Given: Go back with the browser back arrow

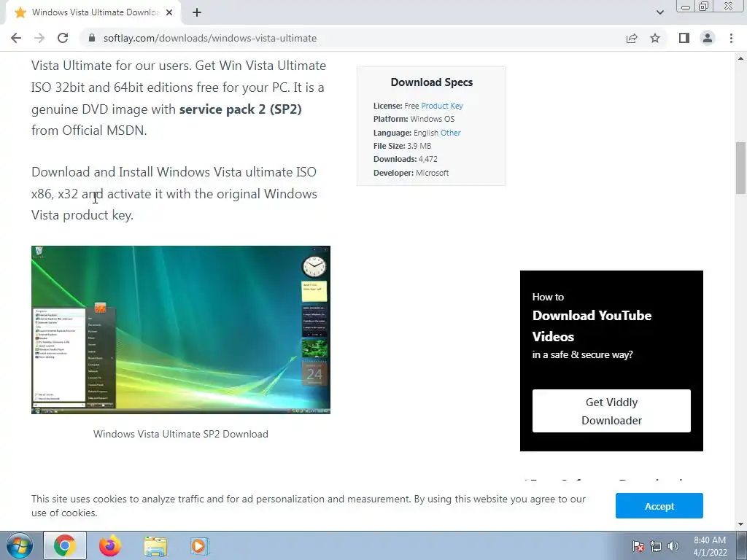Looking at the screenshot, I should (x=16, y=38).
